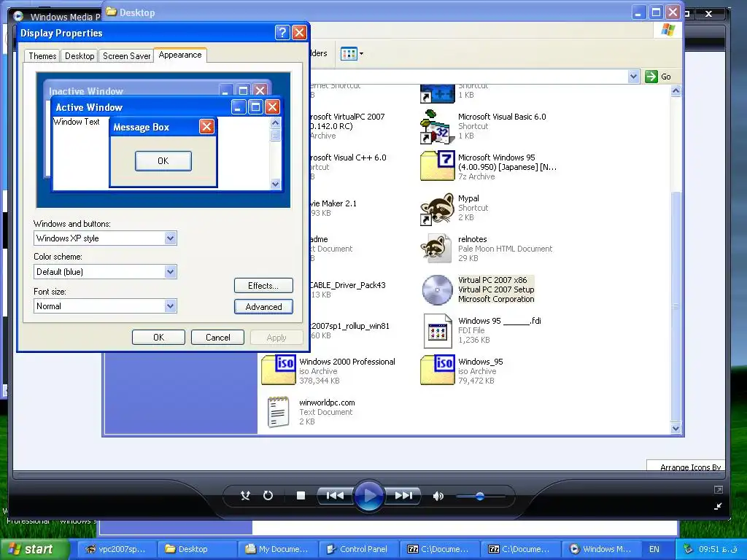Click the Media Player full-screen corner icon
This screenshot has height=560, width=747.
pos(718,489)
